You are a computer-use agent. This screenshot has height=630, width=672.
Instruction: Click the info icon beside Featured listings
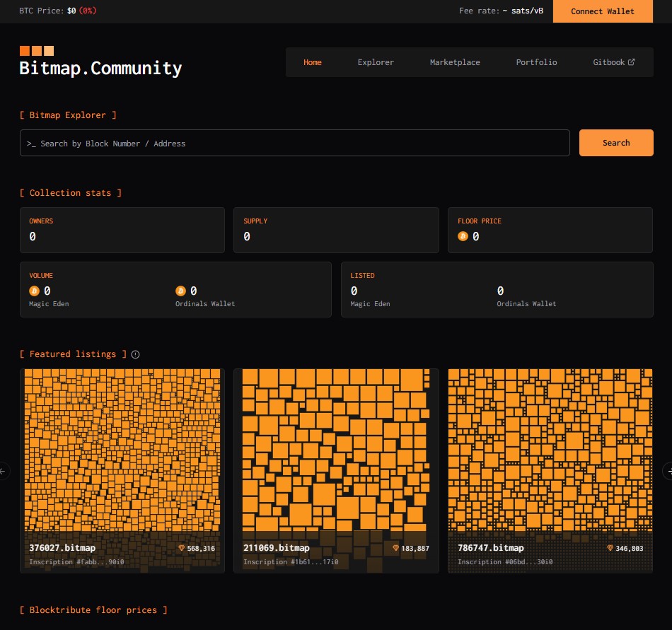(135, 355)
